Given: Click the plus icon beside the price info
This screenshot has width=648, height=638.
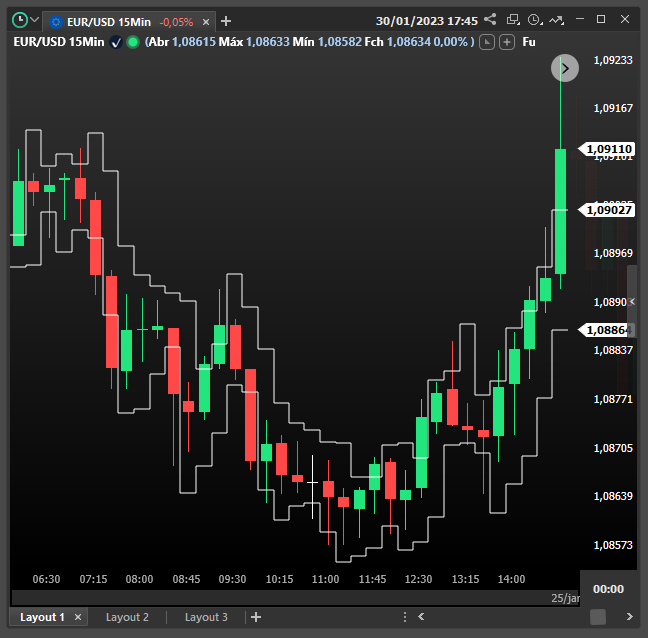Looking at the screenshot, I should (x=507, y=42).
